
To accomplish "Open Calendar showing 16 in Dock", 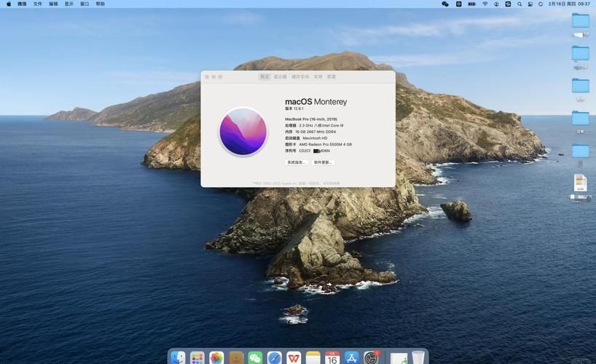I will pyautogui.click(x=332, y=357).
